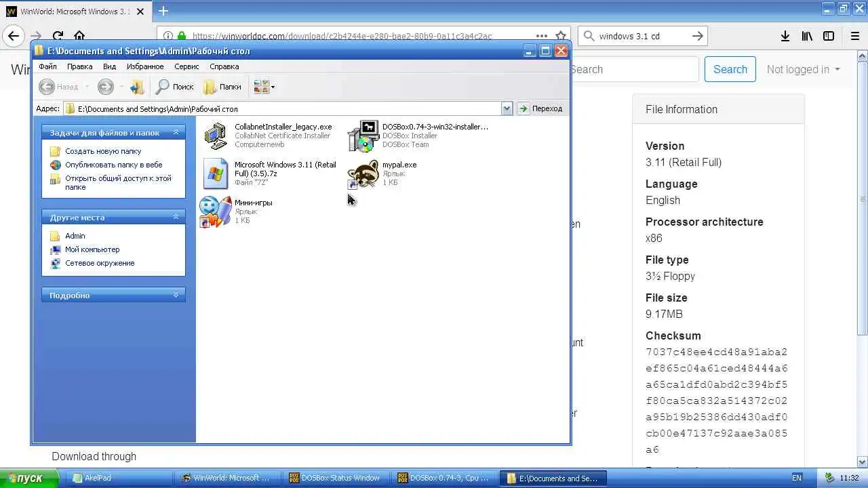Image resolution: width=868 pixels, height=488 pixels.
Task: Click the browser search box 'windows 3.1 cd'
Action: pos(643,36)
